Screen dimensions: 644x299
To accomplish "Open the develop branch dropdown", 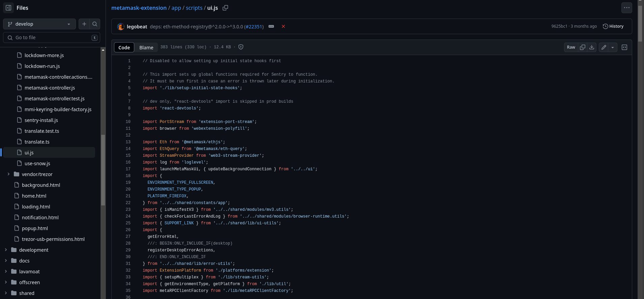I will click(x=39, y=24).
